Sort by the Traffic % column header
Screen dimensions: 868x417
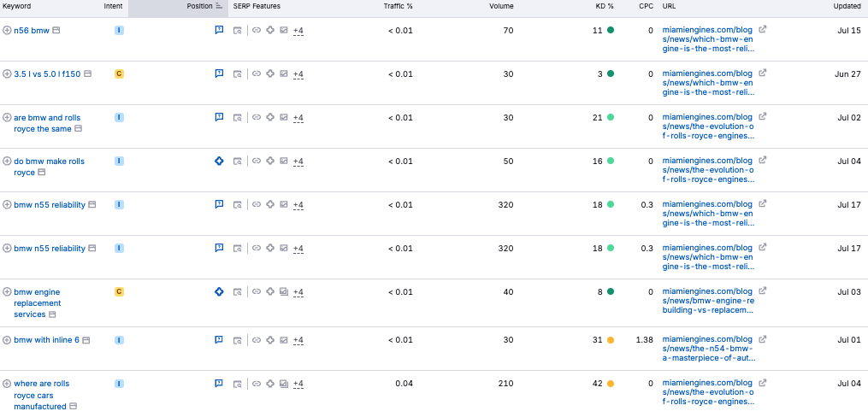tap(398, 6)
